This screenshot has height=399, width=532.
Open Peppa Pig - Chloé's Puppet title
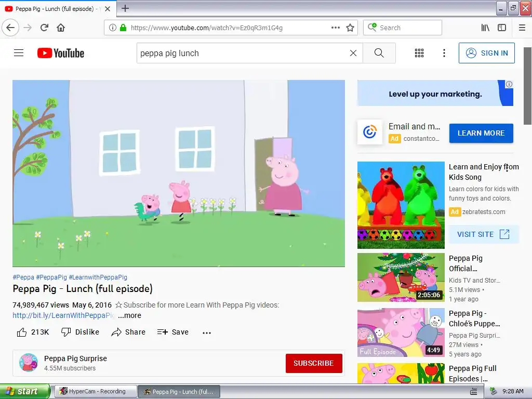point(474,318)
